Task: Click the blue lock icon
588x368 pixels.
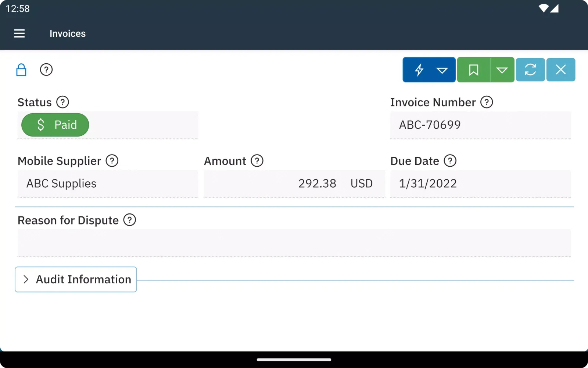Action: [x=21, y=70]
